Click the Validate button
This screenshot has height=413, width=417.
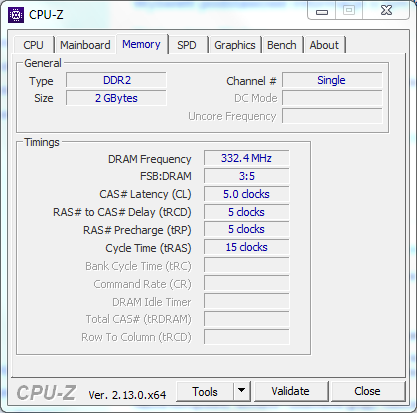click(x=290, y=391)
